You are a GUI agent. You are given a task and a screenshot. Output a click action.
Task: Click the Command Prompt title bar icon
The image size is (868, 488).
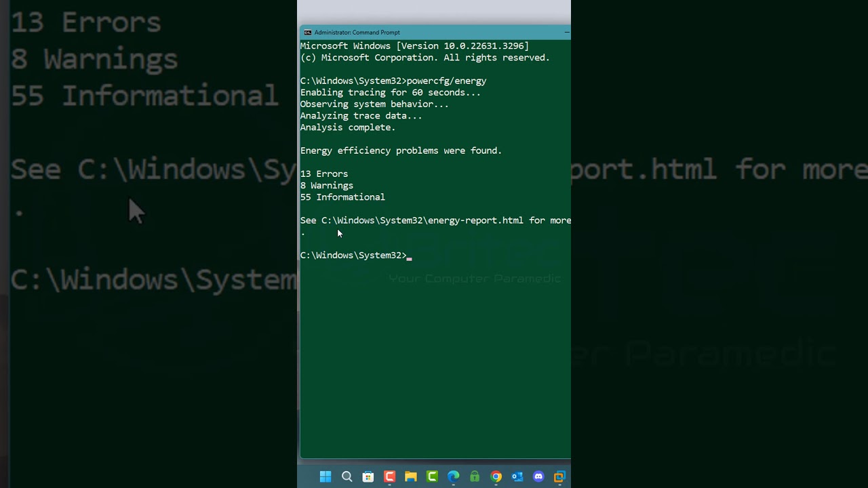(308, 32)
